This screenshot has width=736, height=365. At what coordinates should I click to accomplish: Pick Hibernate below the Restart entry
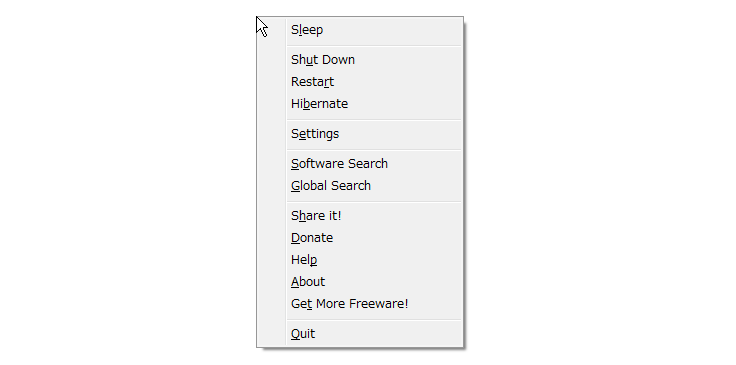(360, 104)
